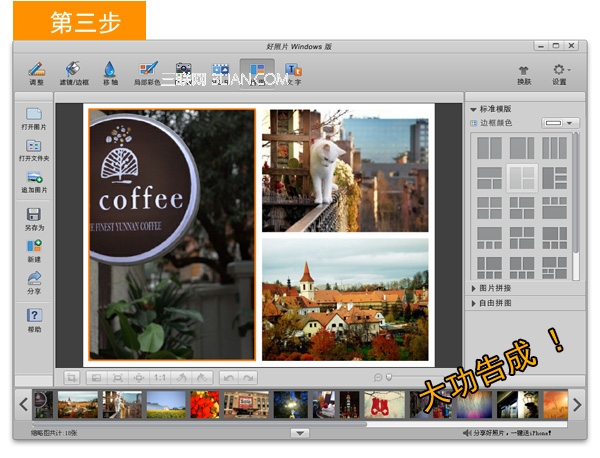Open the 调整 adjust tool

coord(37,73)
